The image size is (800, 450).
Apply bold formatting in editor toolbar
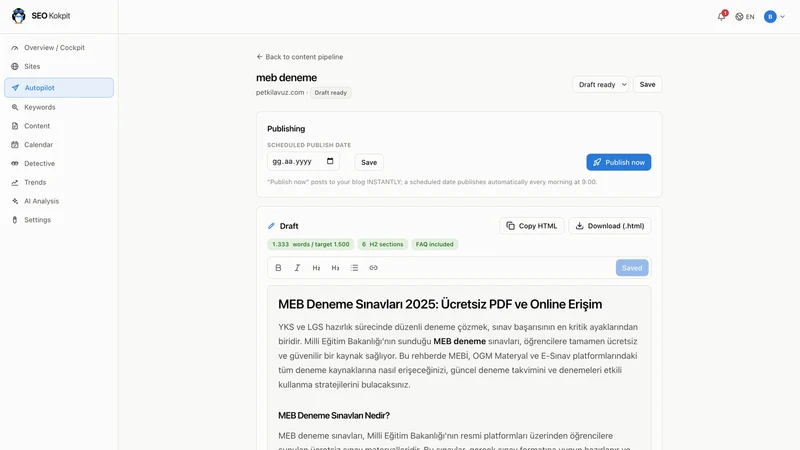point(278,268)
